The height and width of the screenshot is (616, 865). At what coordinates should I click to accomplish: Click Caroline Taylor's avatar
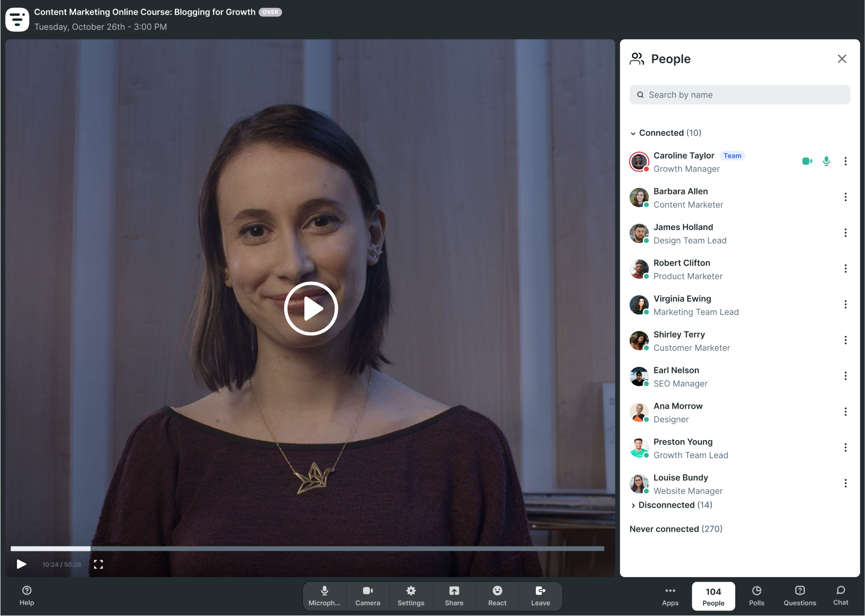pyautogui.click(x=639, y=162)
